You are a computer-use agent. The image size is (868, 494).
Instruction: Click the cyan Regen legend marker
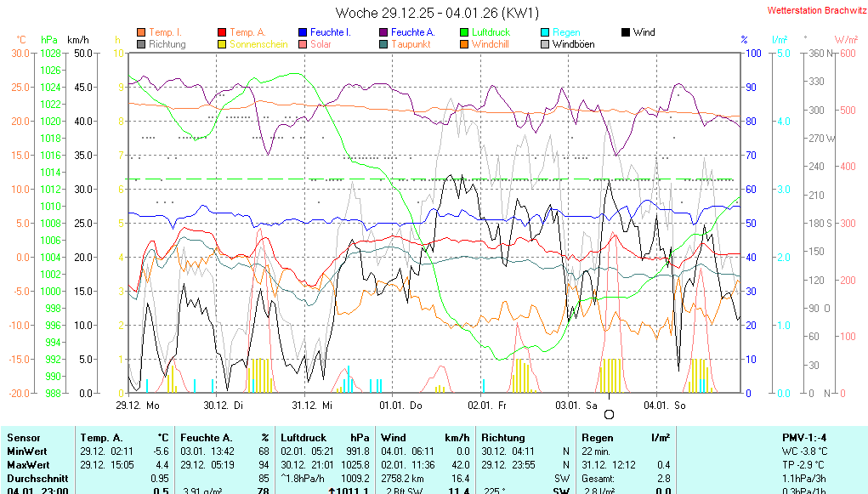tap(546, 32)
